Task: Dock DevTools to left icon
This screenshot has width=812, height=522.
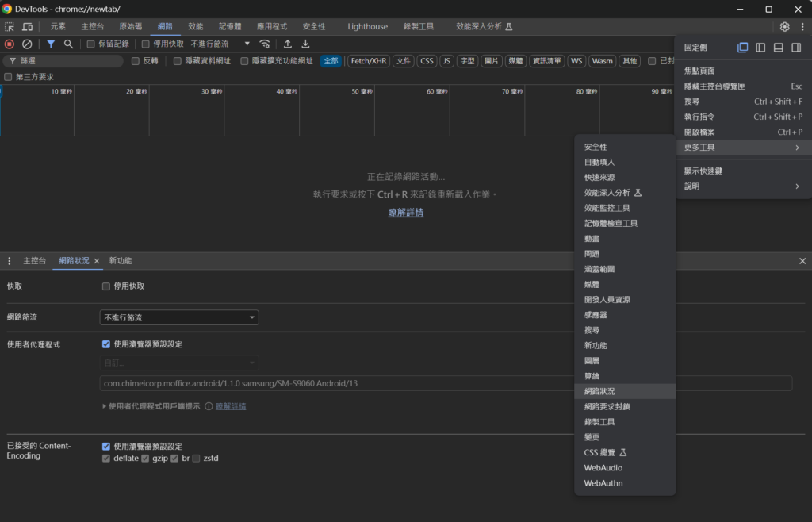Action: (760, 48)
